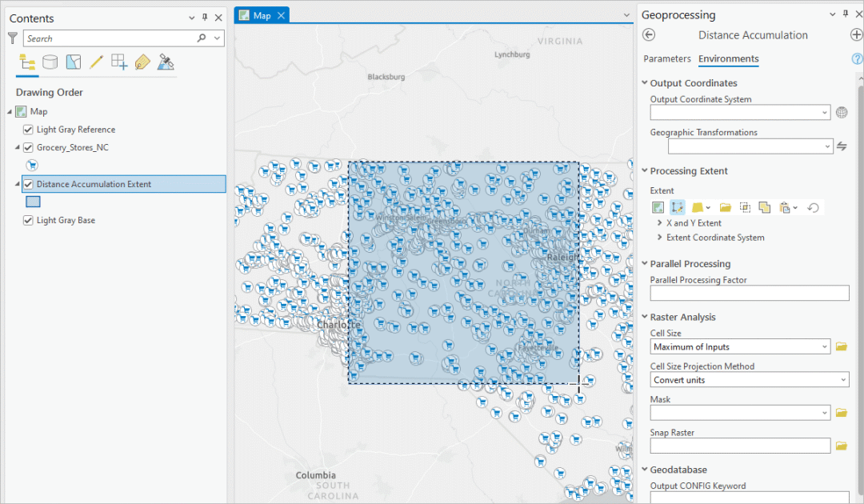The image size is (864, 504).
Task: Select the Intersection of Inputs extent icon
Action: [x=744, y=206]
